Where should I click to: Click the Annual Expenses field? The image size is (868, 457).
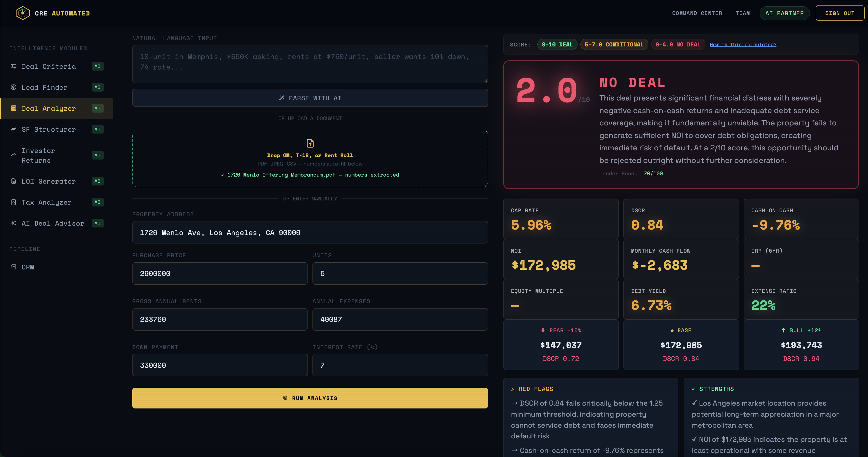pyautogui.click(x=400, y=319)
